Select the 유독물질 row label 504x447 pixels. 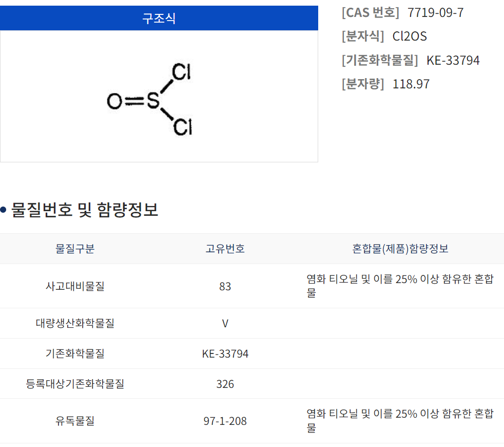pos(75,421)
